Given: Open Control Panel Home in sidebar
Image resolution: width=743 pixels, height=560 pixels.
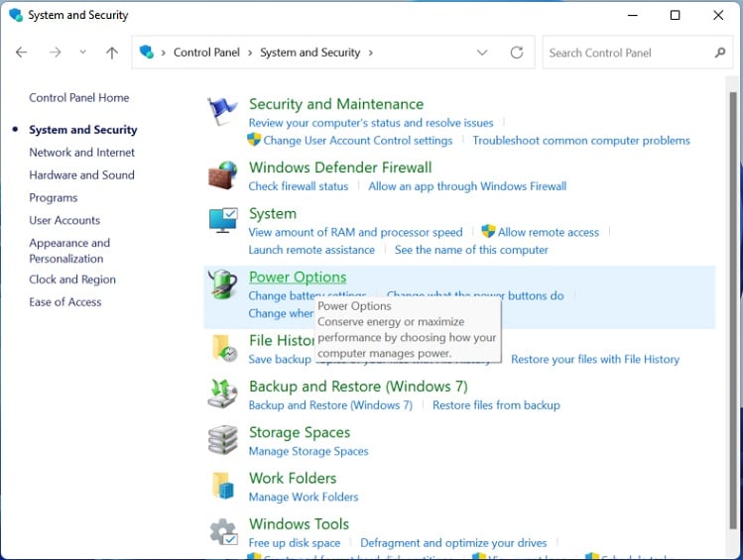Looking at the screenshot, I should point(79,97).
